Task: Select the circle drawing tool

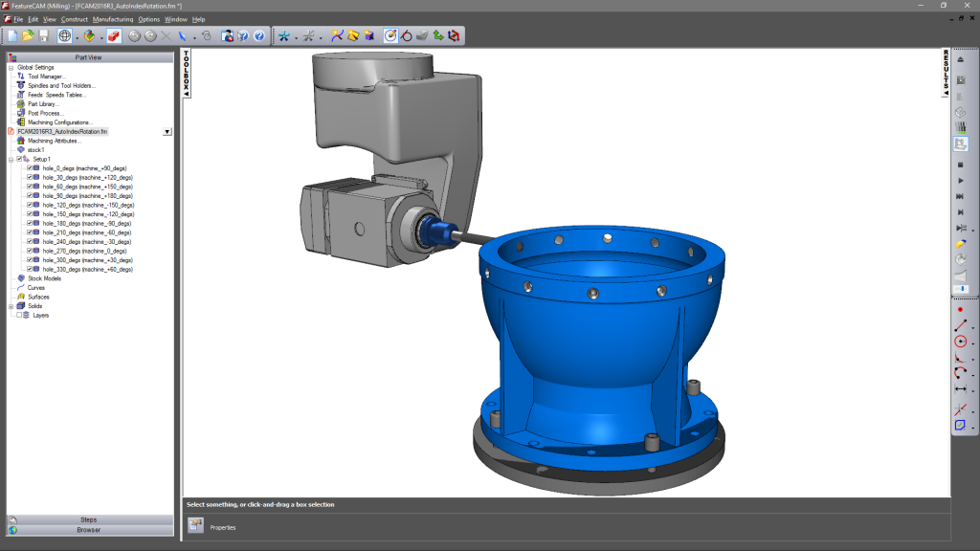Action: [x=960, y=342]
